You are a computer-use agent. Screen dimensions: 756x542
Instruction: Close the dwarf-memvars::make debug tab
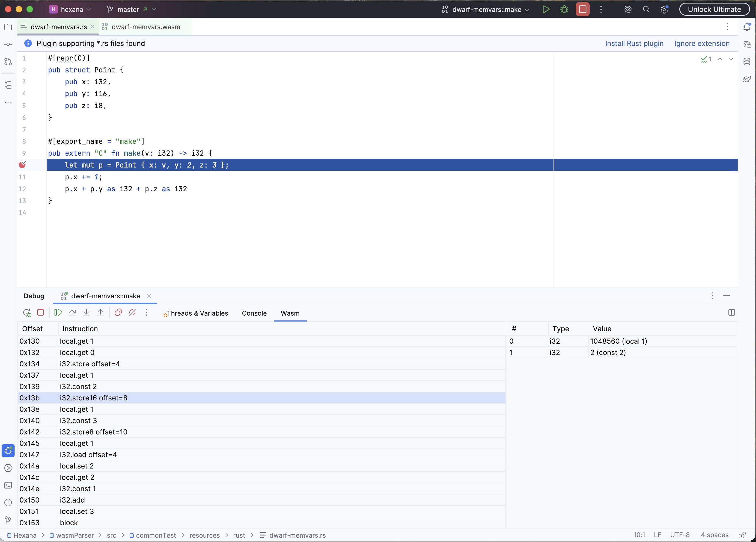[149, 296]
